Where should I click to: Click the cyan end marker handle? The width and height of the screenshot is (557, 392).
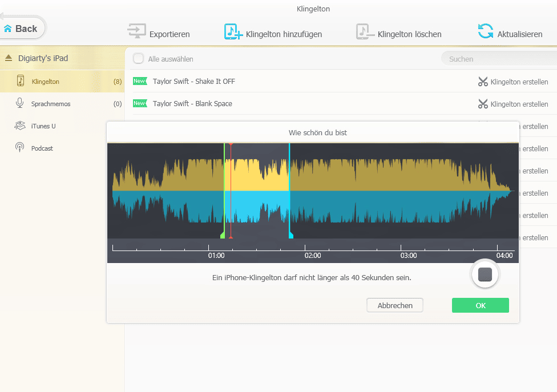click(x=291, y=235)
